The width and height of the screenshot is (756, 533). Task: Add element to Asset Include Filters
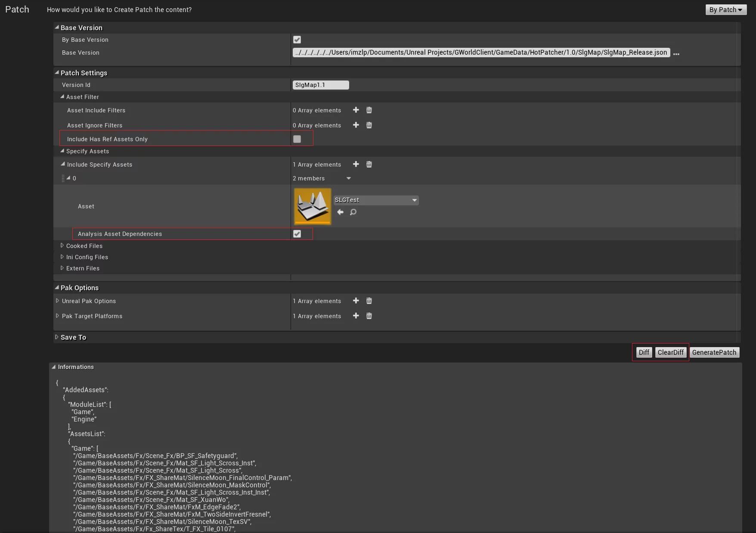(356, 110)
